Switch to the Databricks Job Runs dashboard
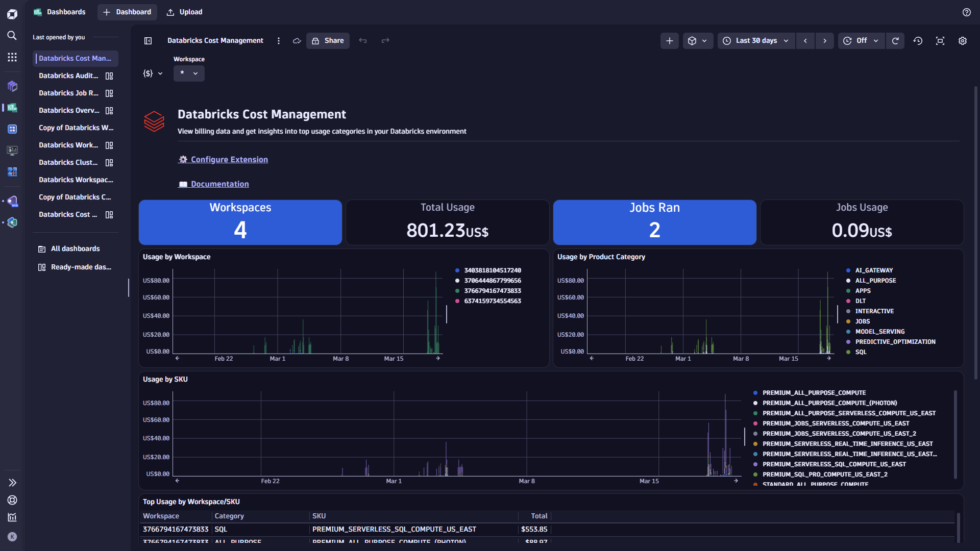The width and height of the screenshot is (980, 551). point(69,93)
